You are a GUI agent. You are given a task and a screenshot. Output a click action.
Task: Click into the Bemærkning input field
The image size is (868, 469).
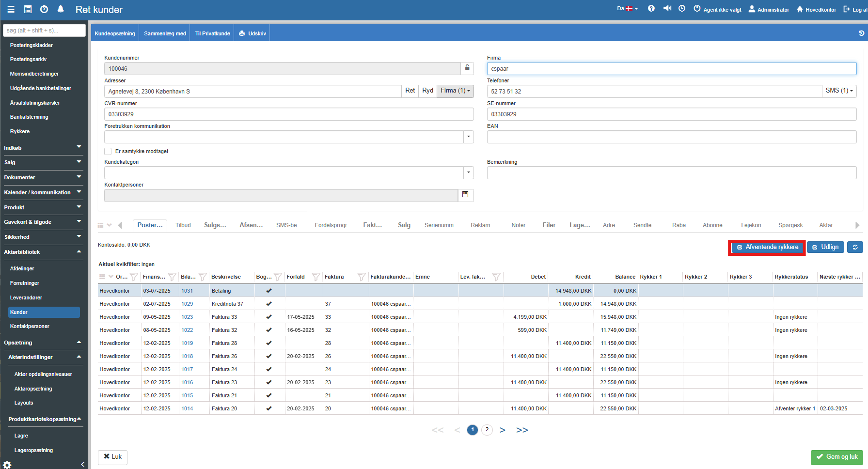pyautogui.click(x=671, y=172)
